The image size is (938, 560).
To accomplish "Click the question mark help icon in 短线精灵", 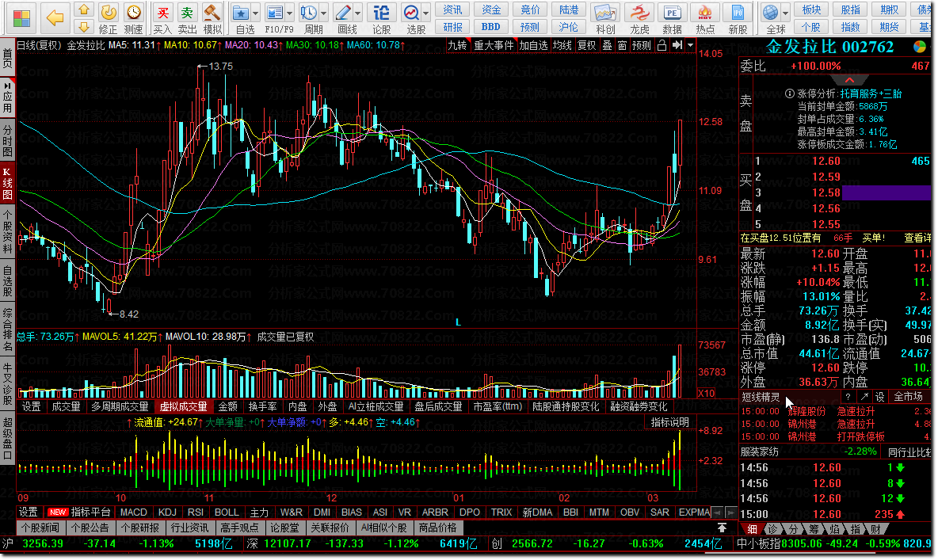I will coord(848,397).
